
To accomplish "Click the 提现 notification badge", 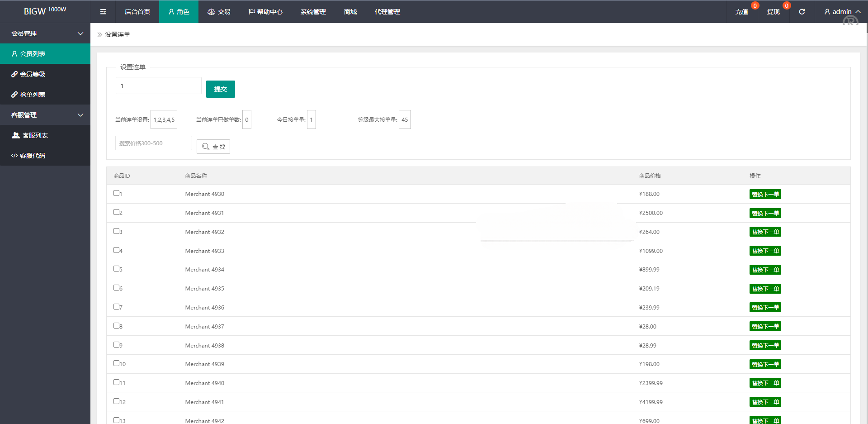I will click(786, 6).
